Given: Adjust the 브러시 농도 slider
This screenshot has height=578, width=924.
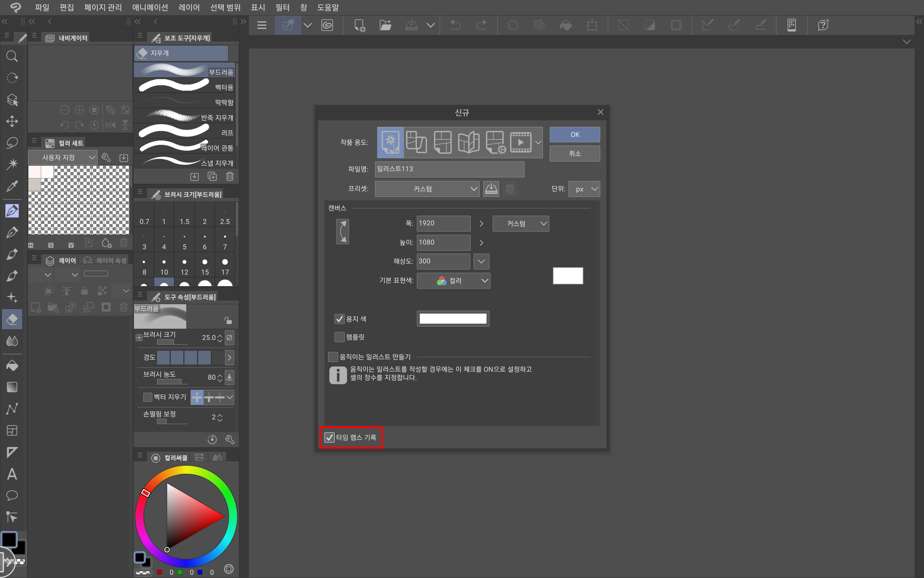Looking at the screenshot, I should 172,381.
